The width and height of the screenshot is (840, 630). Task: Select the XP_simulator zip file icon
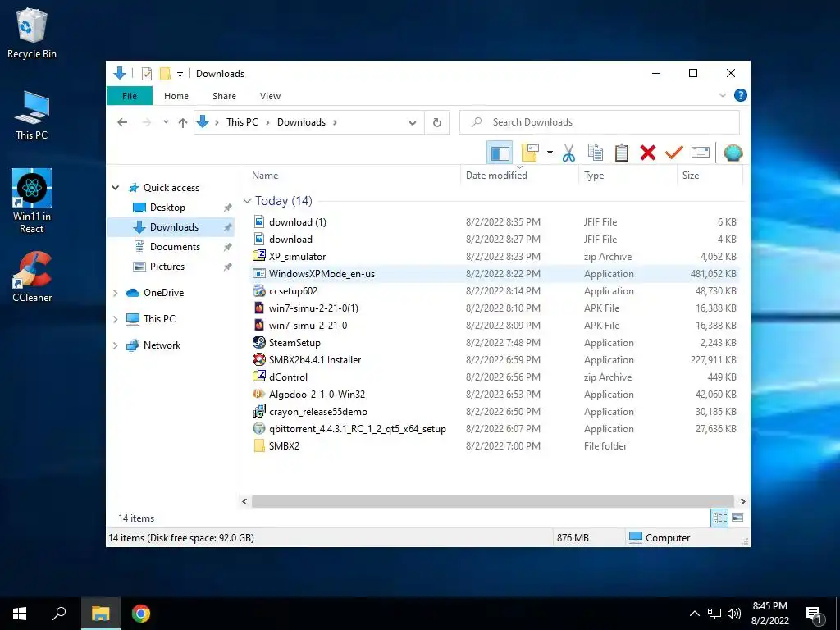pyautogui.click(x=259, y=256)
